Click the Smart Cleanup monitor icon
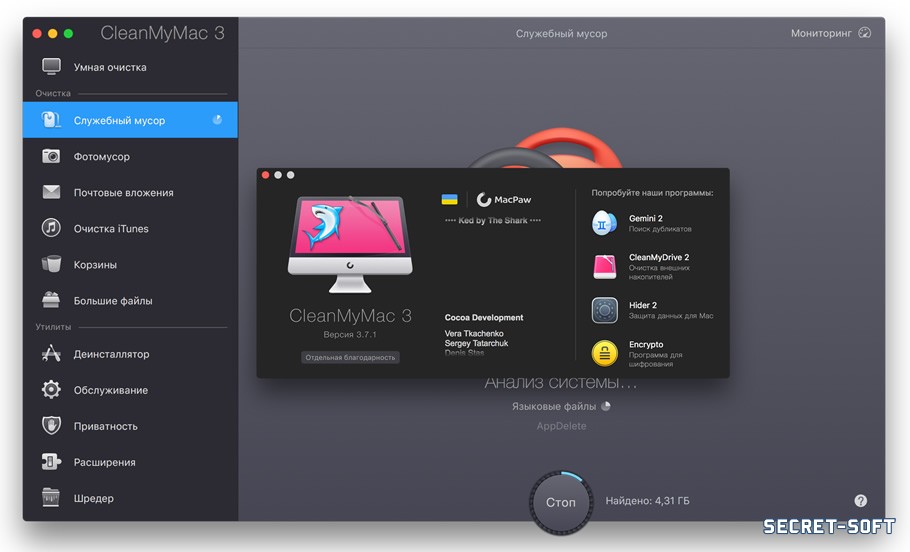Viewport: 910px width, 552px height. click(x=51, y=66)
